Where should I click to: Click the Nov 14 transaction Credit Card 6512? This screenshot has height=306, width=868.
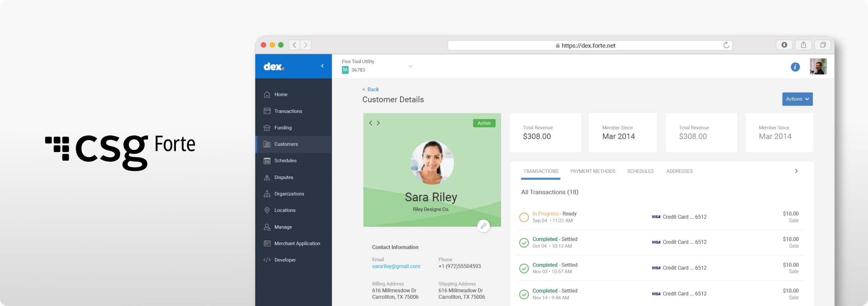point(684,294)
